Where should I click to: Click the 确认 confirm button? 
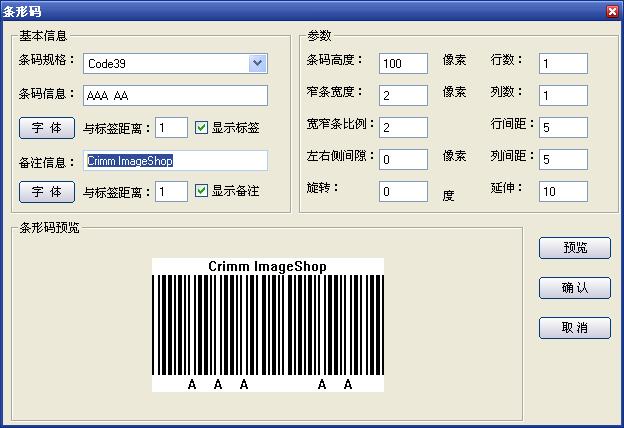pos(575,288)
